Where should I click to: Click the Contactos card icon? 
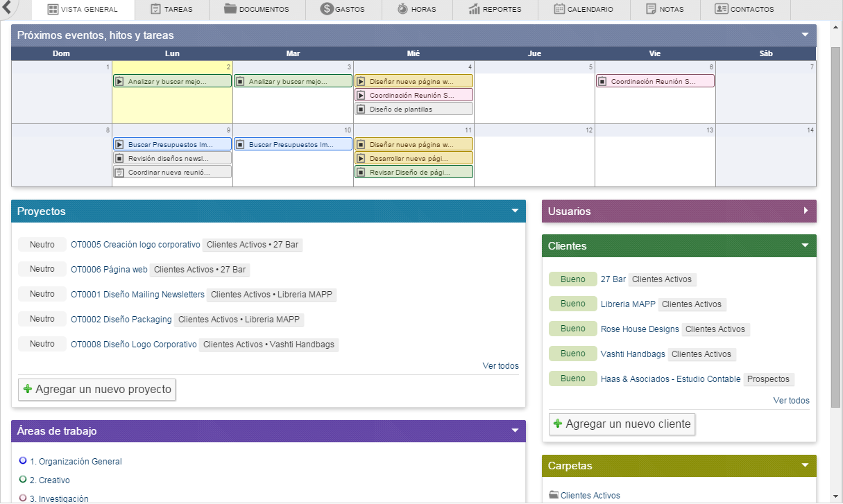[x=721, y=9]
